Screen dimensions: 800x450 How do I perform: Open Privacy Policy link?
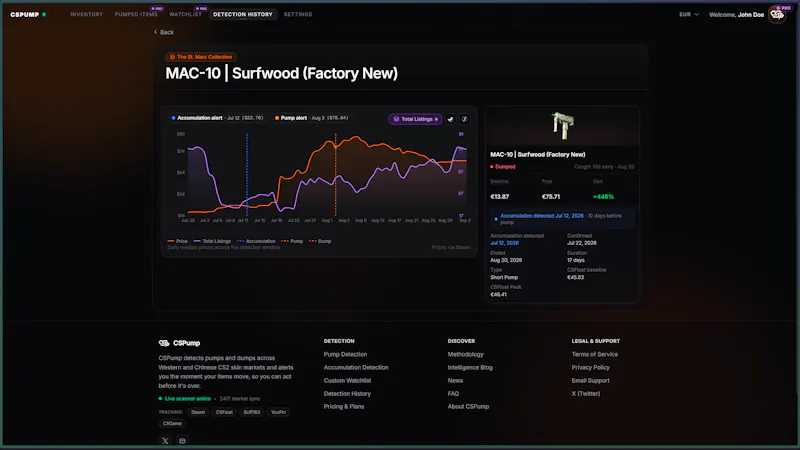tap(590, 367)
